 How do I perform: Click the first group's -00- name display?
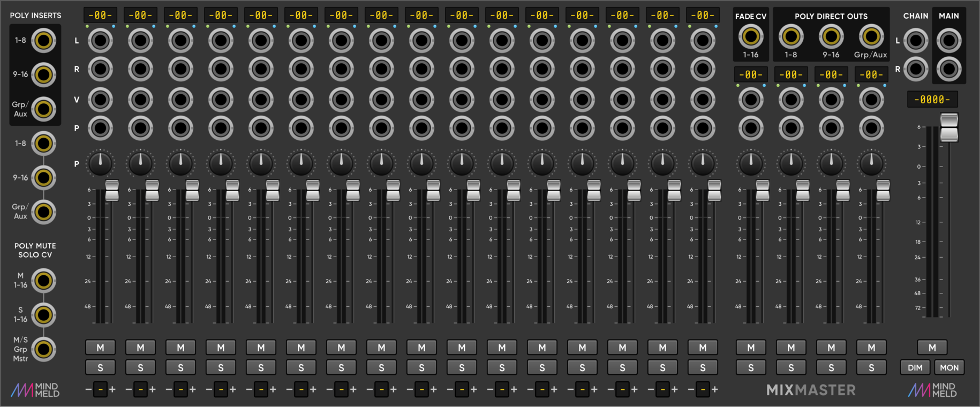click(751, 75)
